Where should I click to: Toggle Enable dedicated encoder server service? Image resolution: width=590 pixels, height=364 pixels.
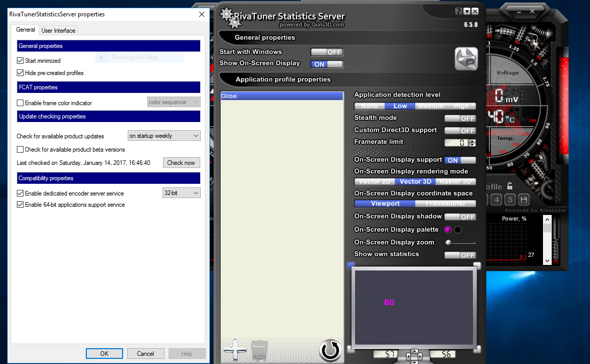pos(20,193)
